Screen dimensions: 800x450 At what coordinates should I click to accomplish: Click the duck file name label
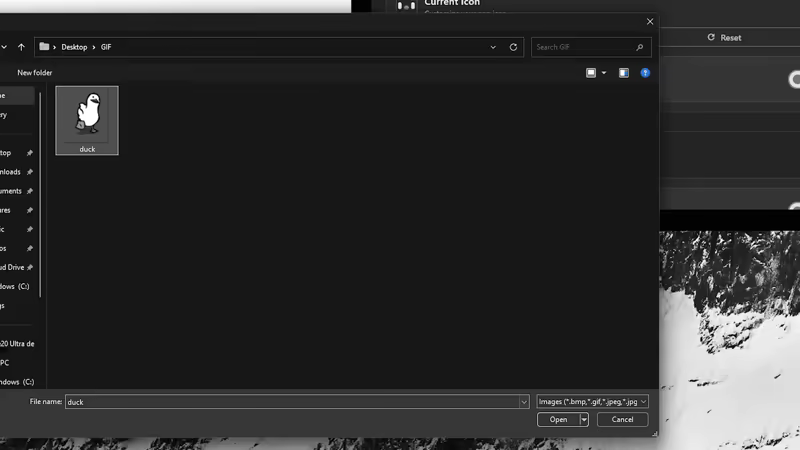click(x=87, y=149)
